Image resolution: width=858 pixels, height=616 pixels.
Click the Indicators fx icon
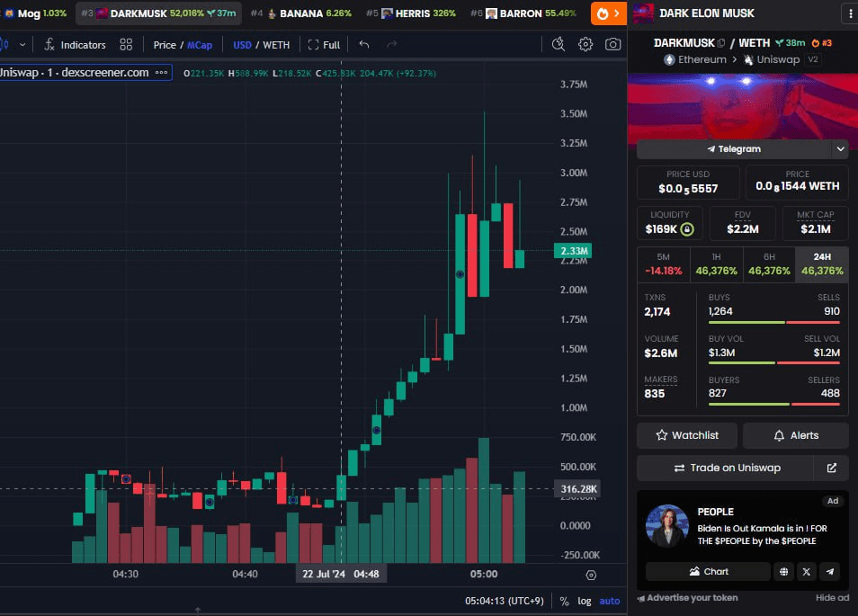coord(49,45)
